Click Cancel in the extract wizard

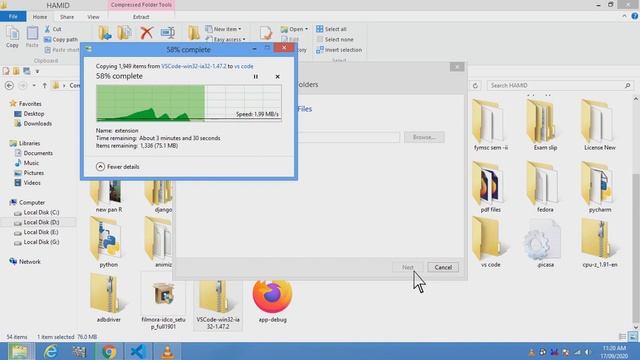pyautogui.click(x=443, y=267)
